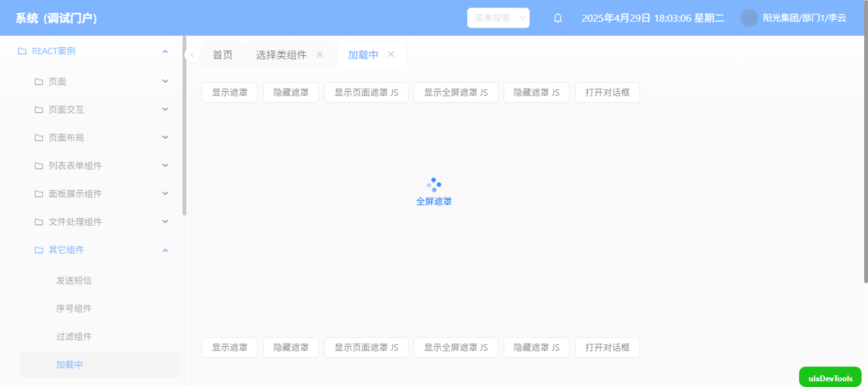Screen dimensions: 868x387
Task: Click the folder icon beside 页面交互
Action: click(39, 110)
